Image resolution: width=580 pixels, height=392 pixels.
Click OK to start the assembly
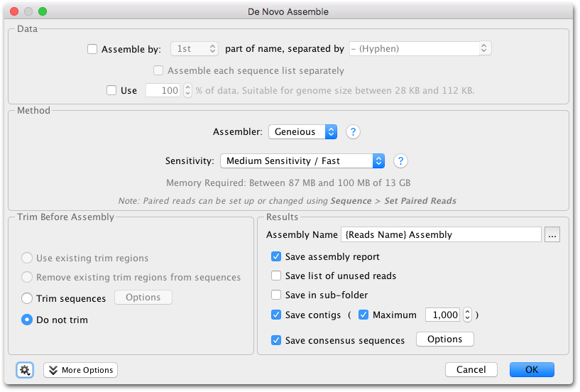[x=532, y=370]
